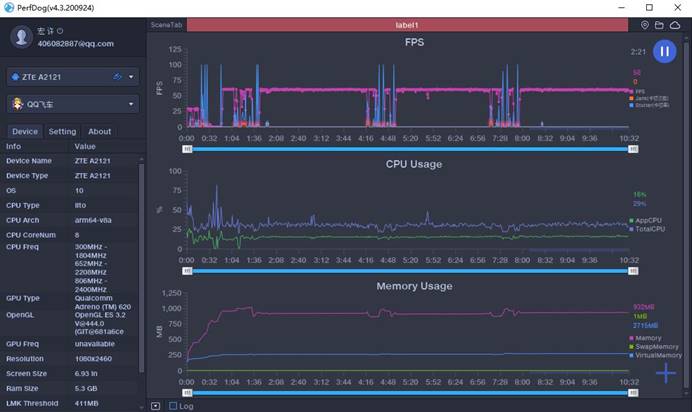The height and width of the screenshot is (412, 692).
Task: Click the connection icon beside ZTE A2121
Action: [117, 77]
